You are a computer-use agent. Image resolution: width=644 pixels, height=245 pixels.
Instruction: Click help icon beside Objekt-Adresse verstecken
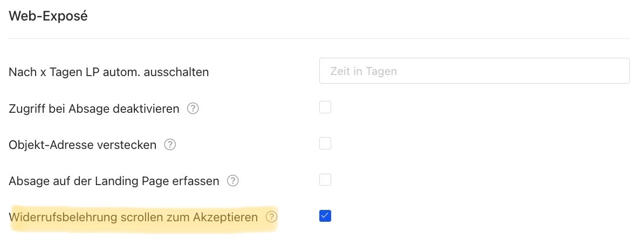click(170, 145)
